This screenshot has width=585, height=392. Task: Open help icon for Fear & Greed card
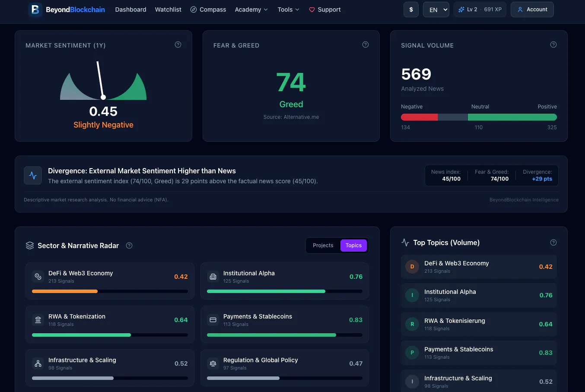366,45
